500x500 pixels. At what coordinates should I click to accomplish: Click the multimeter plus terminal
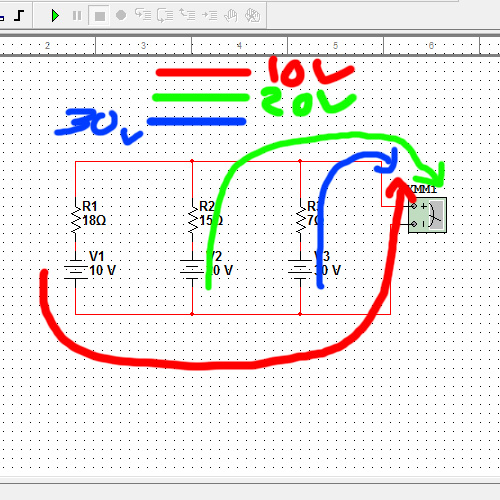pyautogui.click(x=414, y=206)
